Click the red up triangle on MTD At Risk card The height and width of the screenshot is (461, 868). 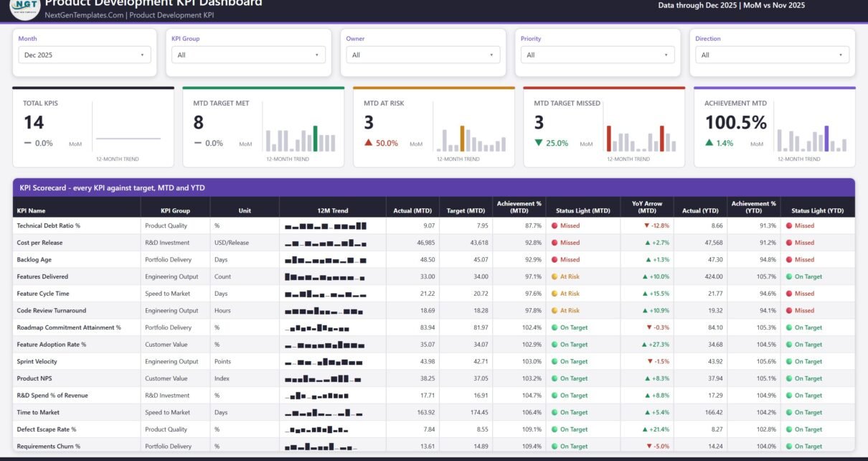[369, 143]
